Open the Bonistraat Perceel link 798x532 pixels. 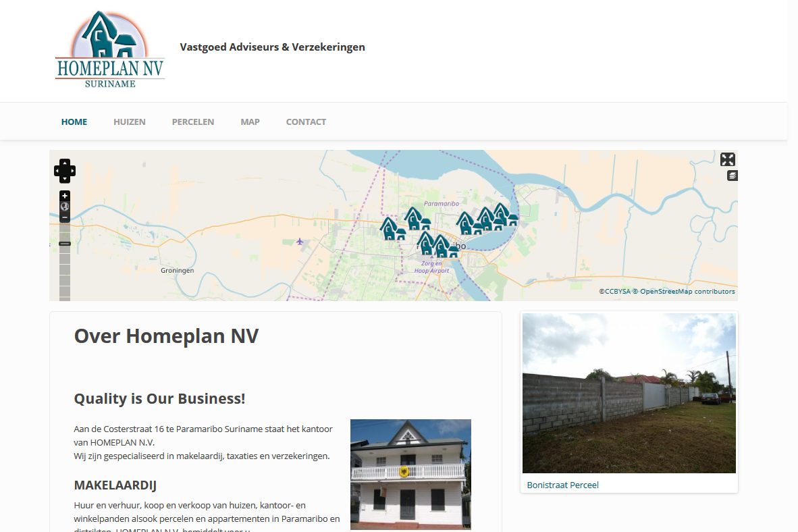click(x=562, y=485)
